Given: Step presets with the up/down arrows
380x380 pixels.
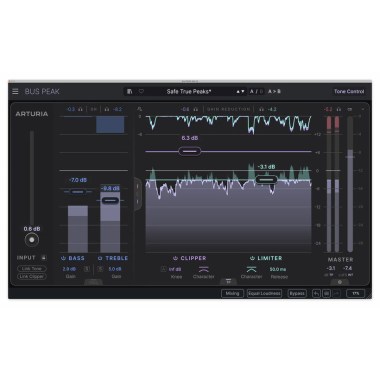Looking at the screenshot, I should point(240,91).
